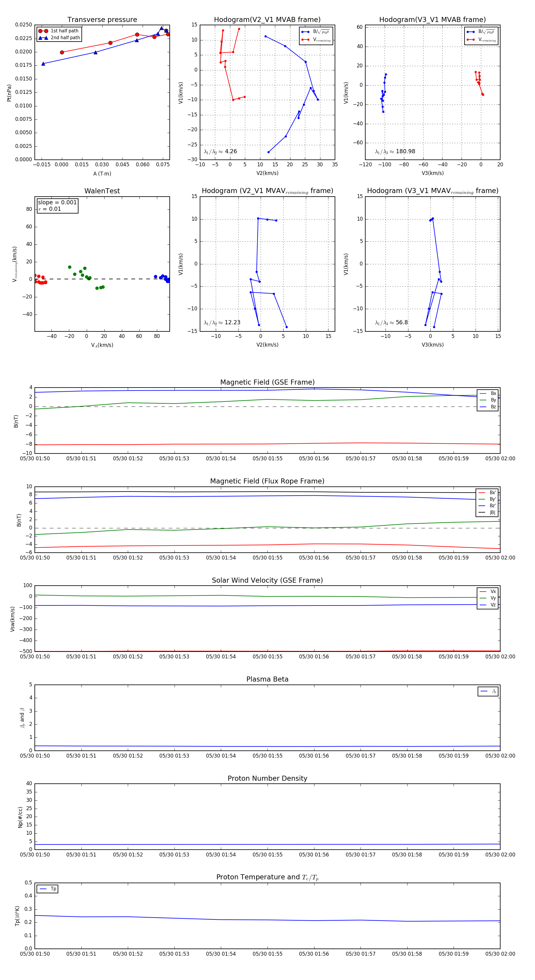Click the λ1/λ3 ≈ 56.8 annotation
This screenshot has width=535, height=980.
(x=391, y=323)
